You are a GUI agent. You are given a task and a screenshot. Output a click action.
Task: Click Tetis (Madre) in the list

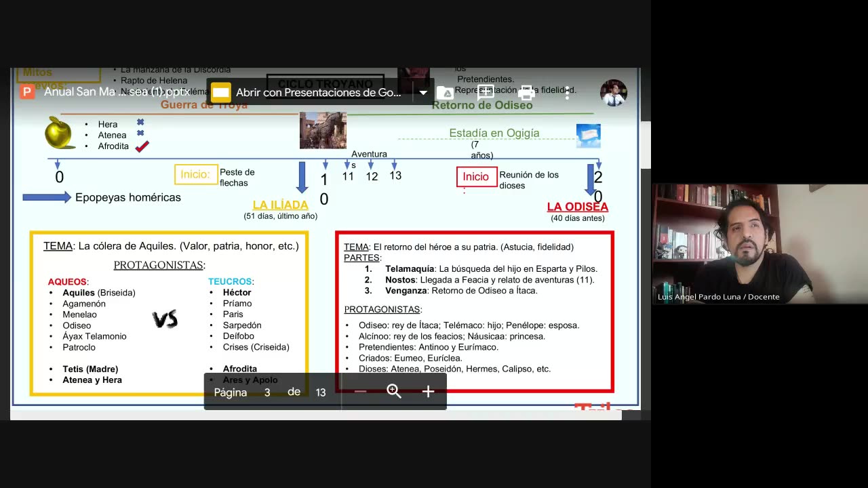90,369
